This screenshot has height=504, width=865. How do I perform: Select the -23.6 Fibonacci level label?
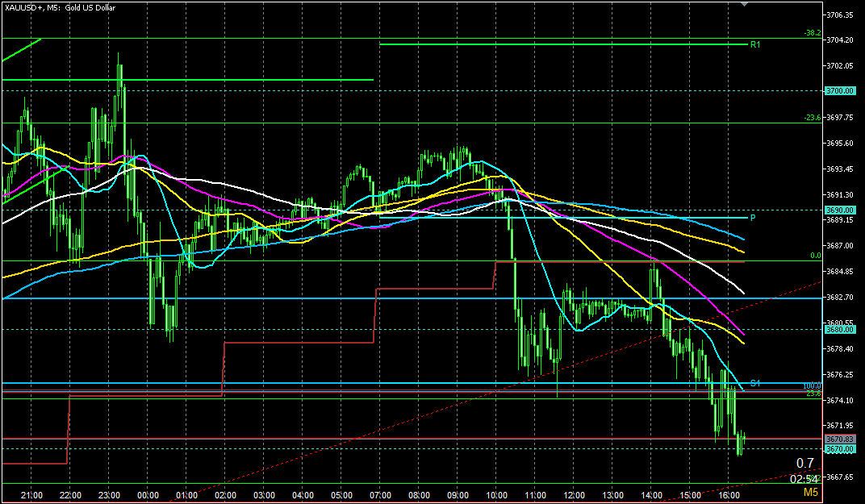pyautogui.click(x=812, y=118)
